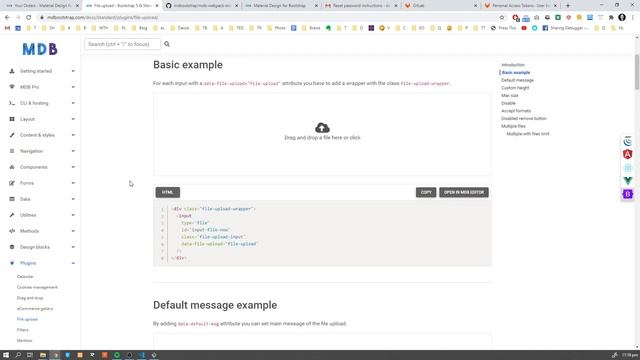Select the Bootstrap version icon

(628, 194)
